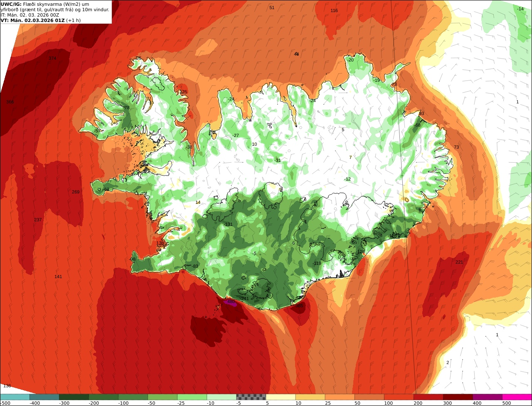This screenshot has height=406, width=532.
Task: Click the -100 to -50 green legend swatch
Action: point(133,397)
